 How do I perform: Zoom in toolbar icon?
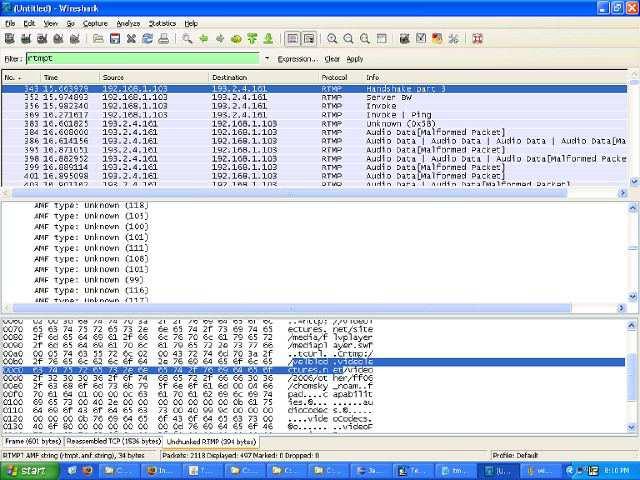[x=332, y=39]
